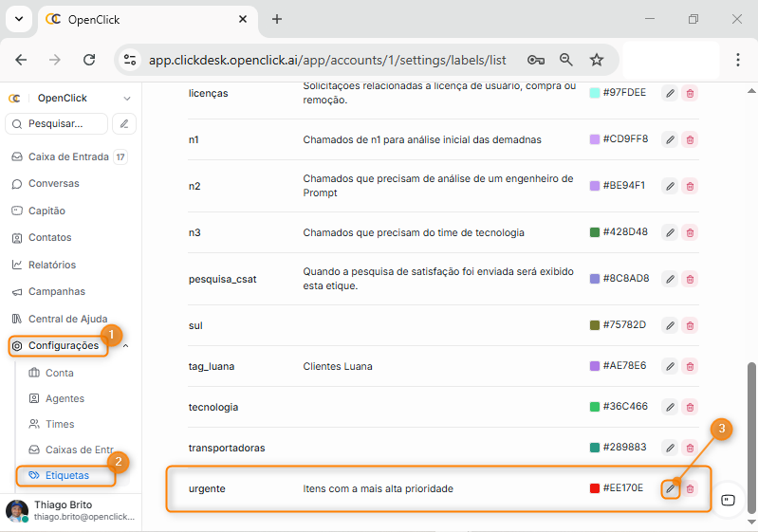Bookmark this page with star icon
The height and width of the screenshot is (532, 758).
point(597,60)
